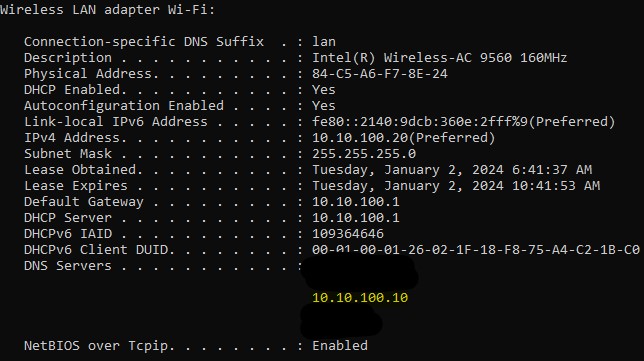Click the Wireless LAN adapter Wi-Fi heading
This screenshot has height=361, width=644.
click(x=108, y=9)
